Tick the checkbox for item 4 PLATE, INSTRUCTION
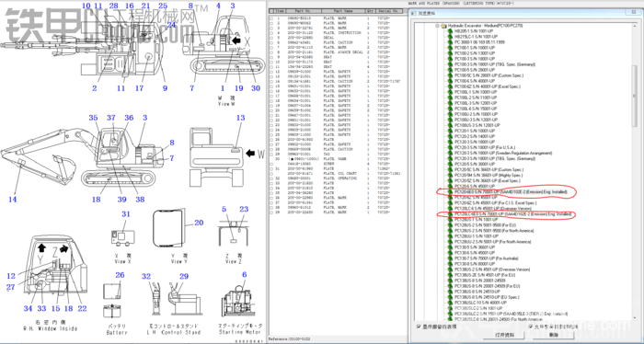 point(271,33)
